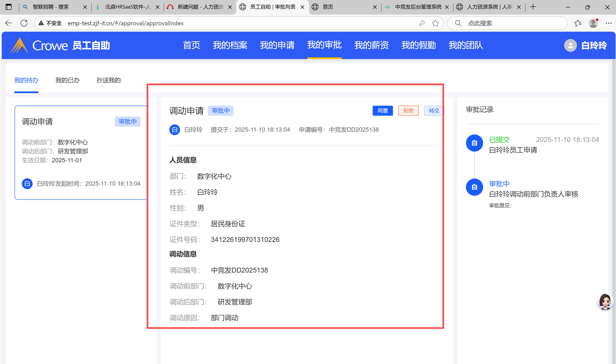Click the page refresh icon
The width and height of the screenshot is (616, 364).
click(x=24, y=23)
